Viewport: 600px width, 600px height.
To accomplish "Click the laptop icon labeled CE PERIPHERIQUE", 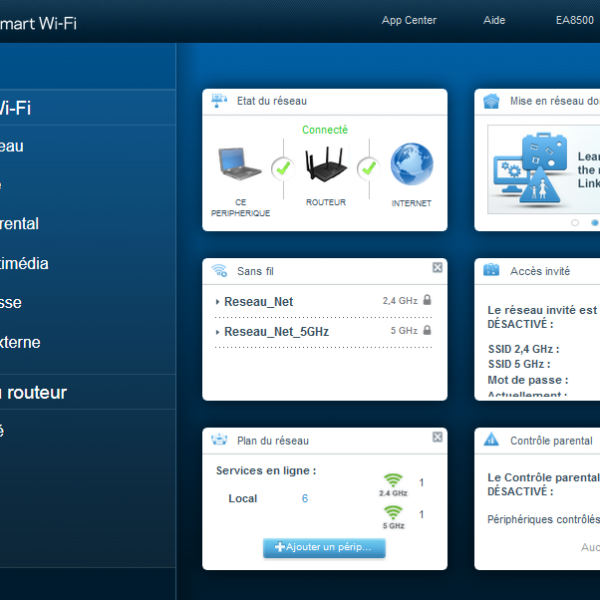I will point(239,167).
